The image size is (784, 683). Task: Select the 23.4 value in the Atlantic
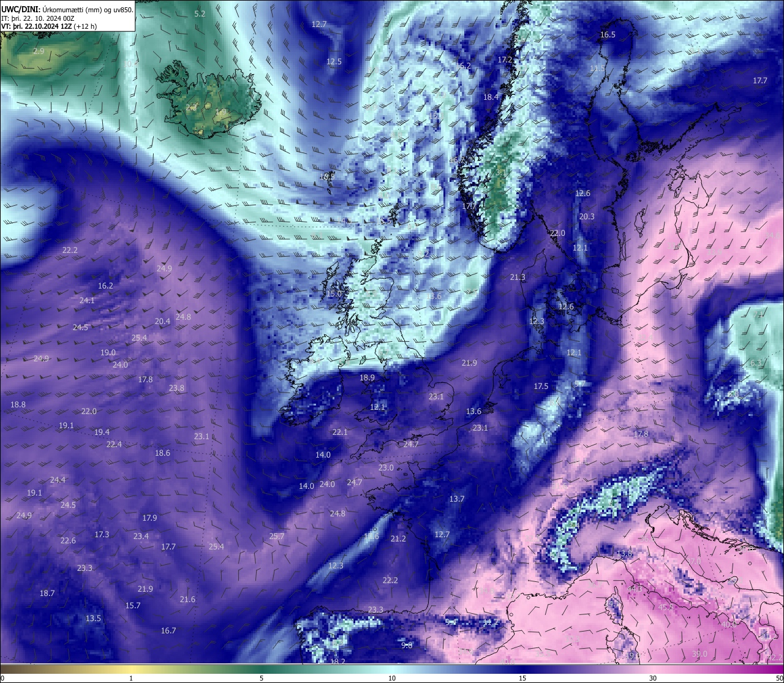pos(141,536)
